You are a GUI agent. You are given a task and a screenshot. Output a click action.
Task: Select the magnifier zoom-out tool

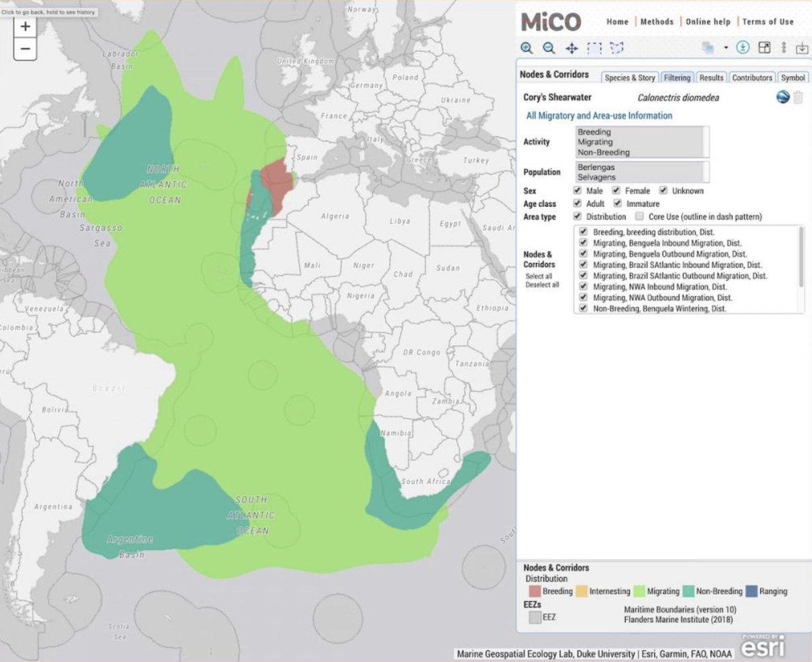[549, 48]
